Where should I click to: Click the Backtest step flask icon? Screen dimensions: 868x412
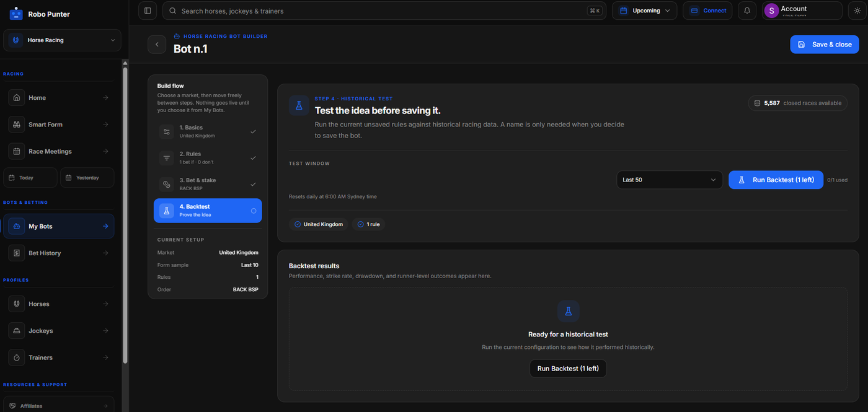pos(166,211)
